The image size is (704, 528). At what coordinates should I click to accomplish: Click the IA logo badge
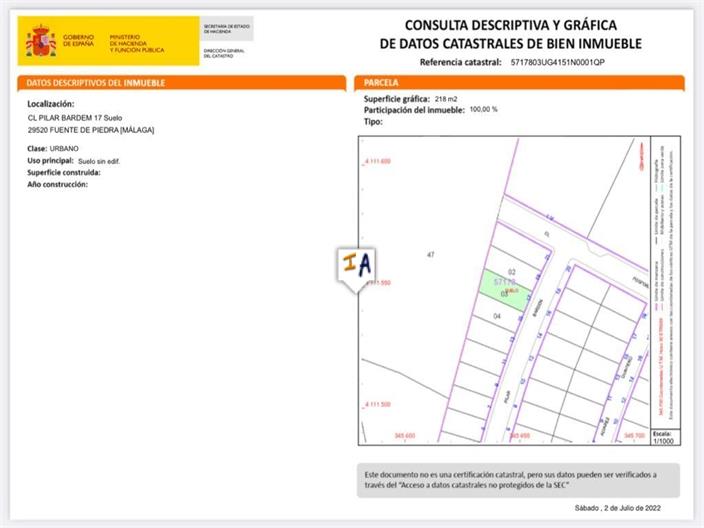click(357, 269)
